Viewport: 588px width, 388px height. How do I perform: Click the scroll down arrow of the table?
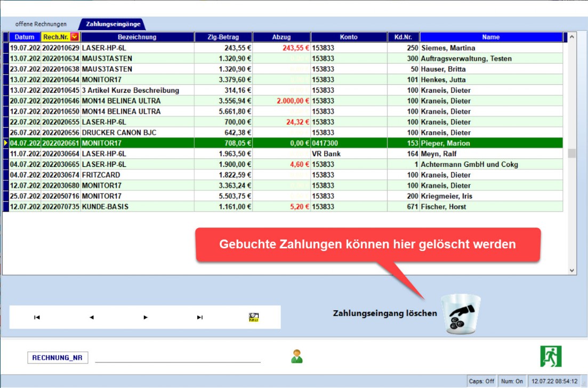572,270
